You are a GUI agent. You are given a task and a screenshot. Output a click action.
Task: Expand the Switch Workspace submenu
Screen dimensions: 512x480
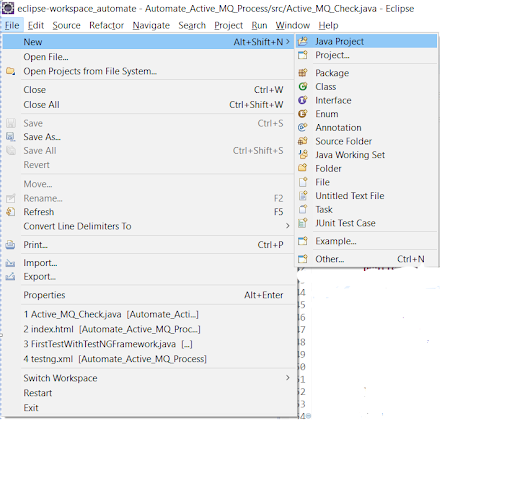tap(288, 378)
